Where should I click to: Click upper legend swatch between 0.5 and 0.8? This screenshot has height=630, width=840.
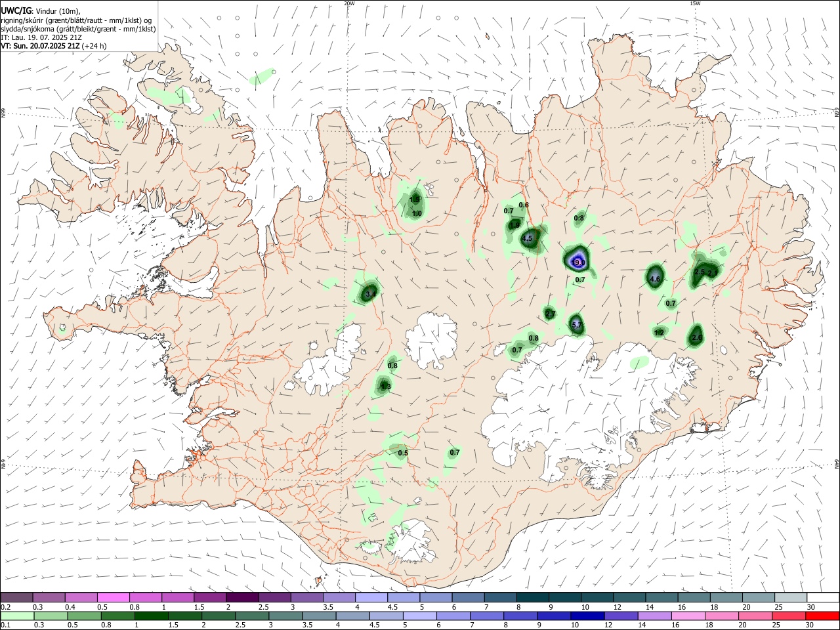[x=113, y=598]
